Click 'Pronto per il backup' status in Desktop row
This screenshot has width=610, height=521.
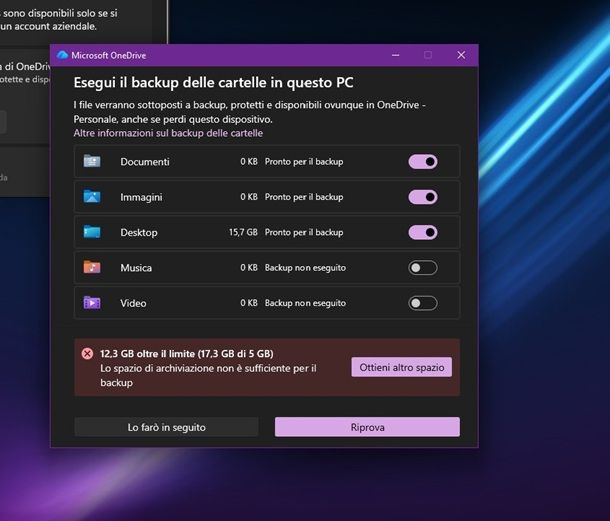tap(304, 232)
